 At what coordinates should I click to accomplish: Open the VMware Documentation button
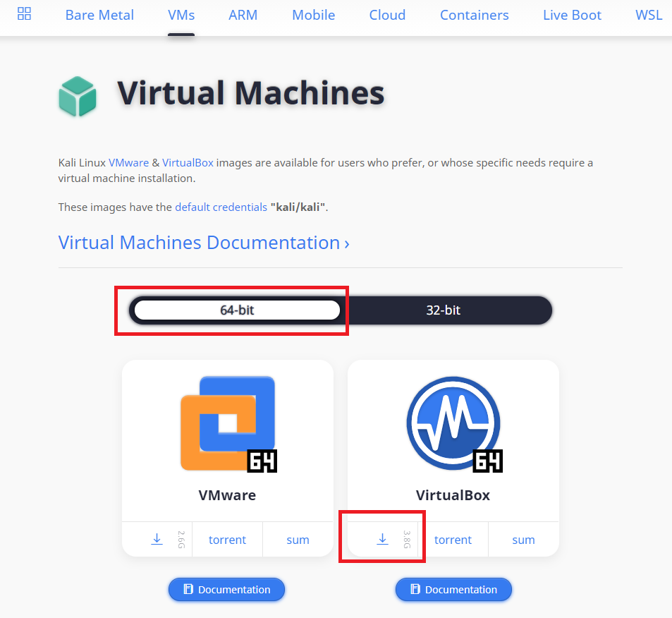point(227,589)
